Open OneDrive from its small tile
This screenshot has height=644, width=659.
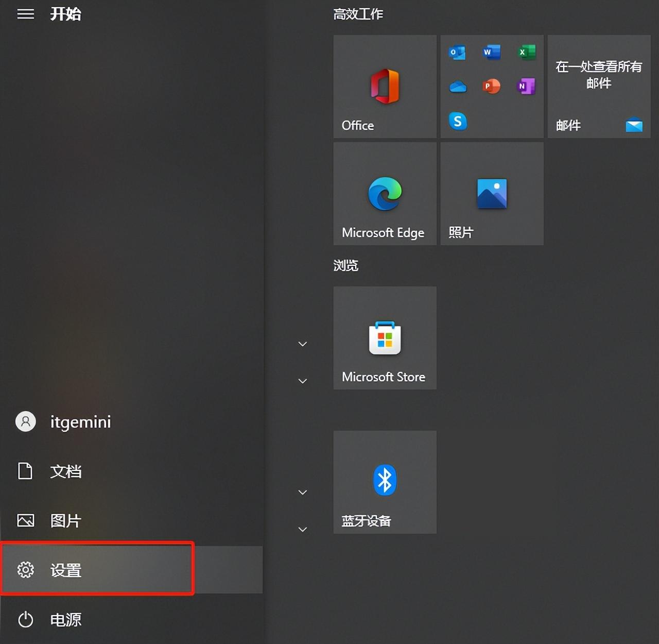pos(458,87)
